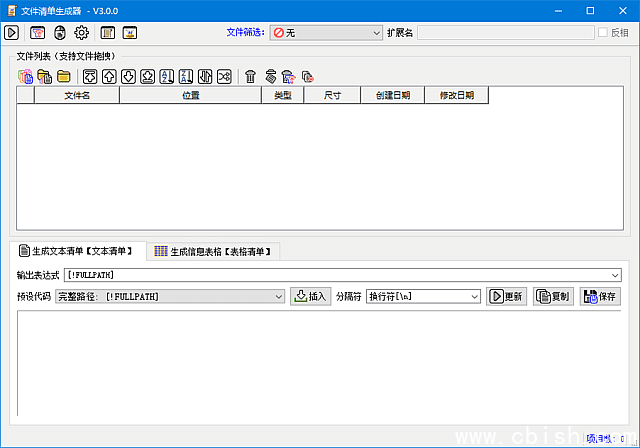This screenshot has width=640, height=448.
Task: Delete selected item with trash icon
Action: point(250,76)
